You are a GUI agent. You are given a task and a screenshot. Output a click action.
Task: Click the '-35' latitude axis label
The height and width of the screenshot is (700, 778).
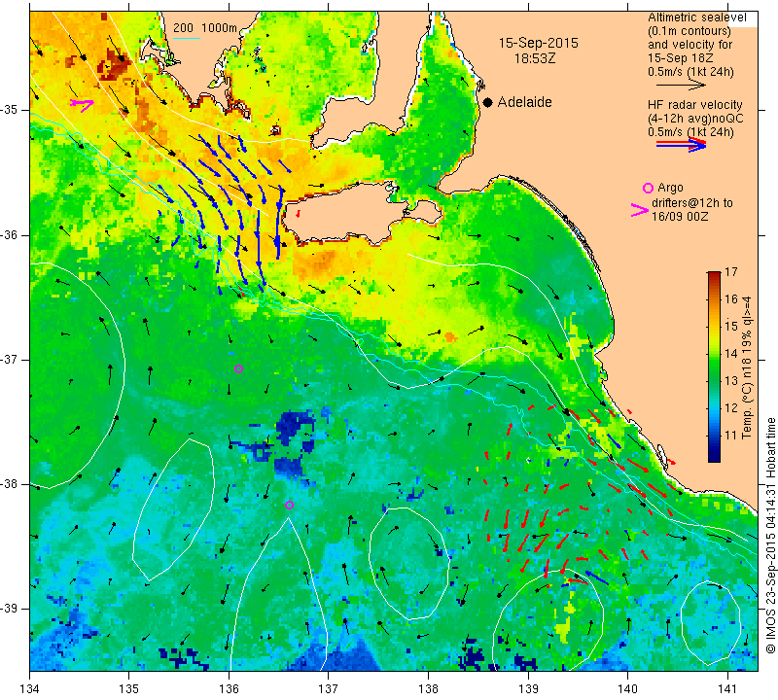(x=10, y=110)
